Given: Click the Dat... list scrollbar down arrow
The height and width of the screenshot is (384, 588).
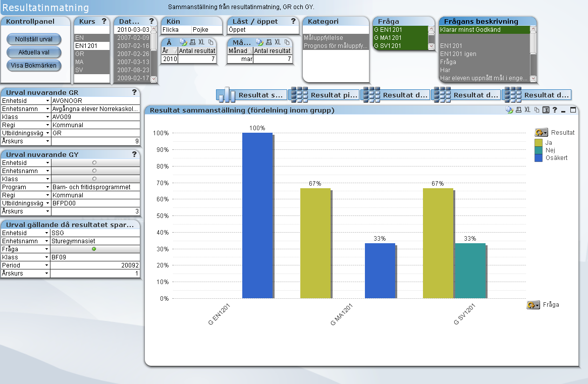Looking at the screenshot, I should click(x=153, y=79).
